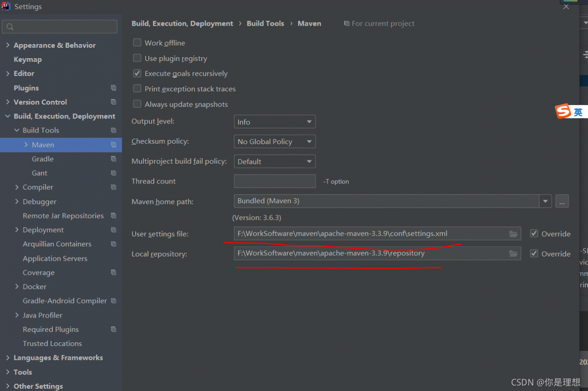588x391 pixels.
Task: Expand the Version Control section
Action: 7,102
